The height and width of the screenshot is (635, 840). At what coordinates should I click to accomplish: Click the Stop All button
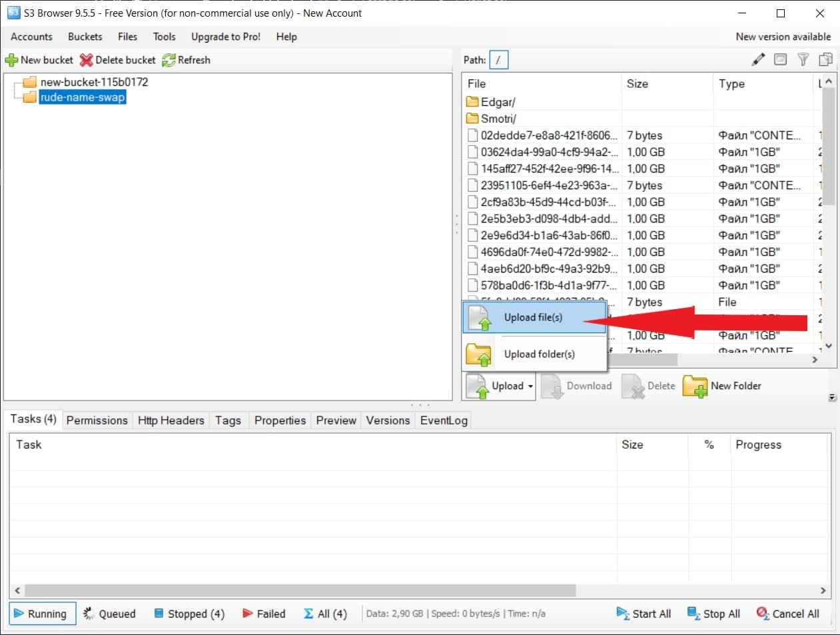tap(713, 614)
